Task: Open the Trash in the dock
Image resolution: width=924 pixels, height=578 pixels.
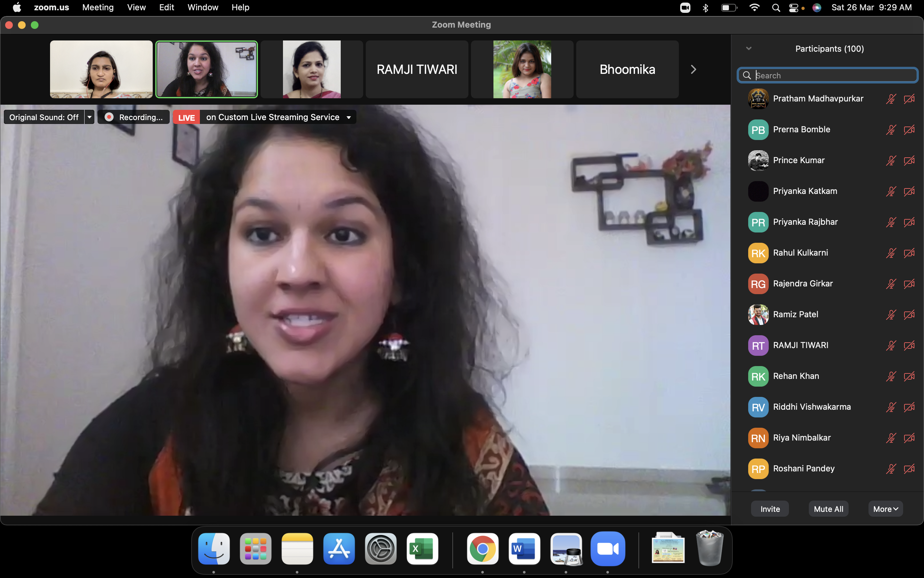Action: tap(710, 548)
